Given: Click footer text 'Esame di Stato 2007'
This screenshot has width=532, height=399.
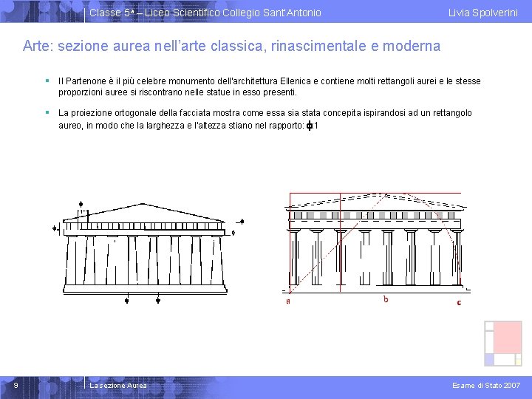Looking at the screenshot, I should (486, 386).
